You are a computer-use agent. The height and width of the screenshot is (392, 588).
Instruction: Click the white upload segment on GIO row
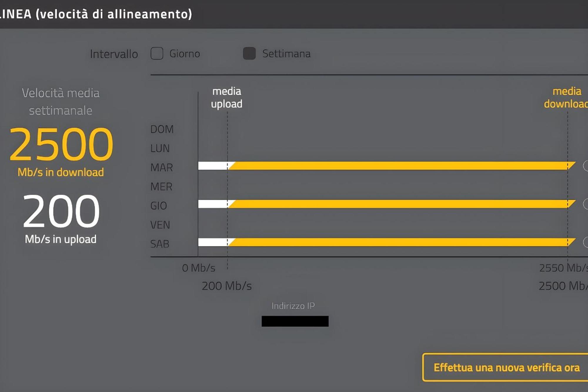(x=214, y=204)
